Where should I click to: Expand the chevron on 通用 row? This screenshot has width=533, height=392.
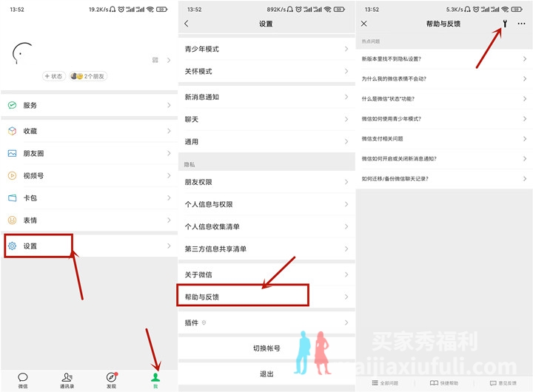(x=346, y=142)
